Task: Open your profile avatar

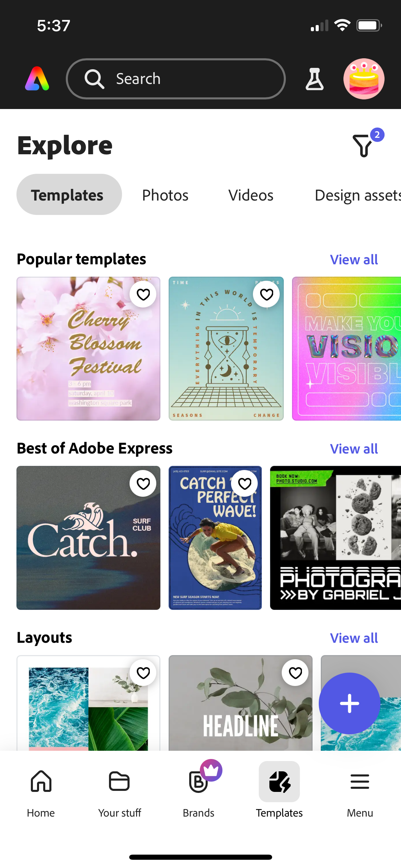Action: 364,79
